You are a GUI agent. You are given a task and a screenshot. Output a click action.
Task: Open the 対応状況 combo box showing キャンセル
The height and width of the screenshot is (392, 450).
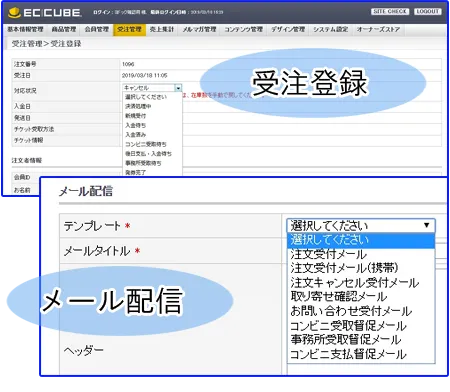click(152, 88)
